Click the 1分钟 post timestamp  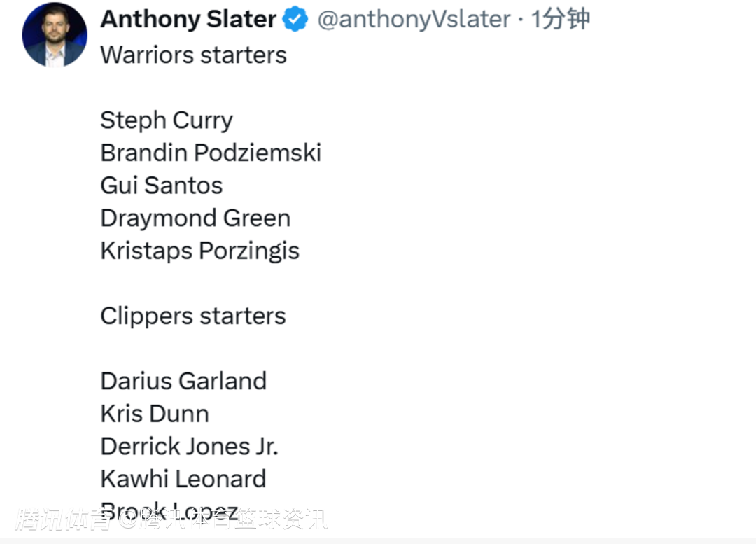[560, 20]
